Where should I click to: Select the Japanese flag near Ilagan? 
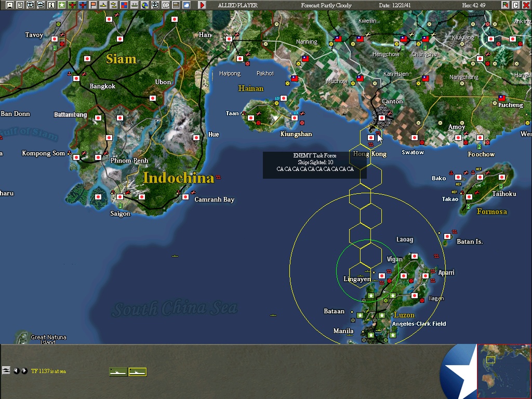pyautogui.click(x=414, y=296)
